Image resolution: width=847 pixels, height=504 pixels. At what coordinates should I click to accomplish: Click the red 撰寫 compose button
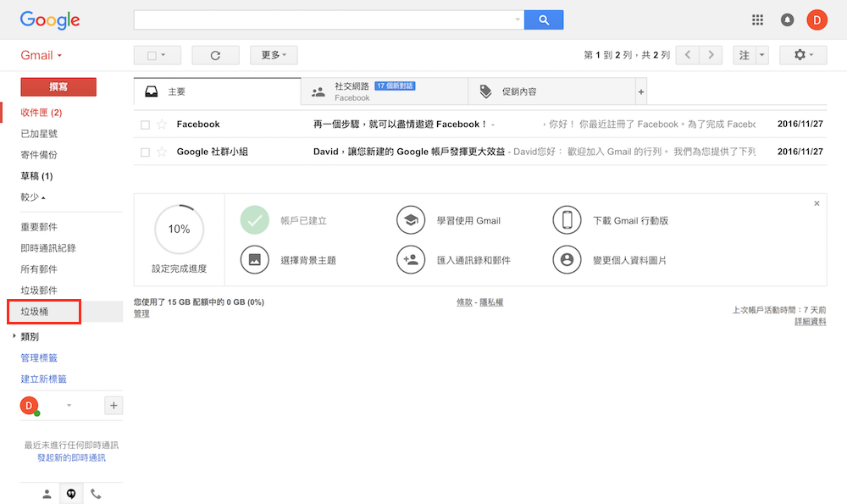(58, 86)
